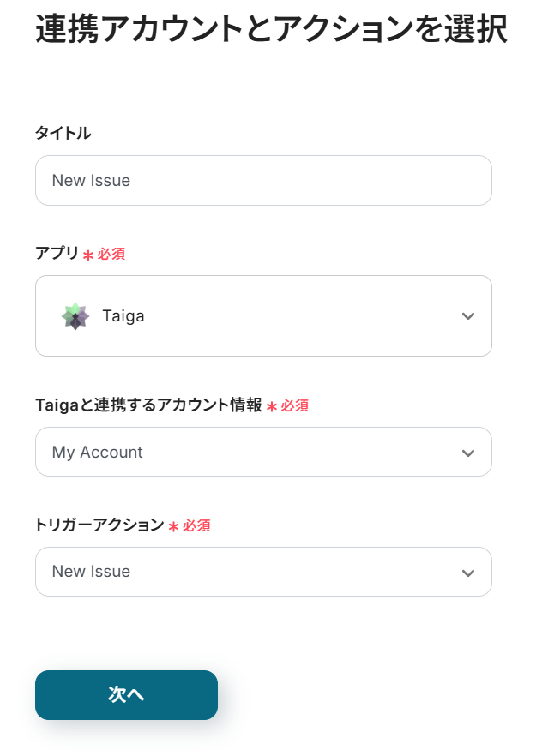The height and width of the screenshot is (756, 554).
Task: Click the red asterisk beside アプリ label
Action: 87,255
